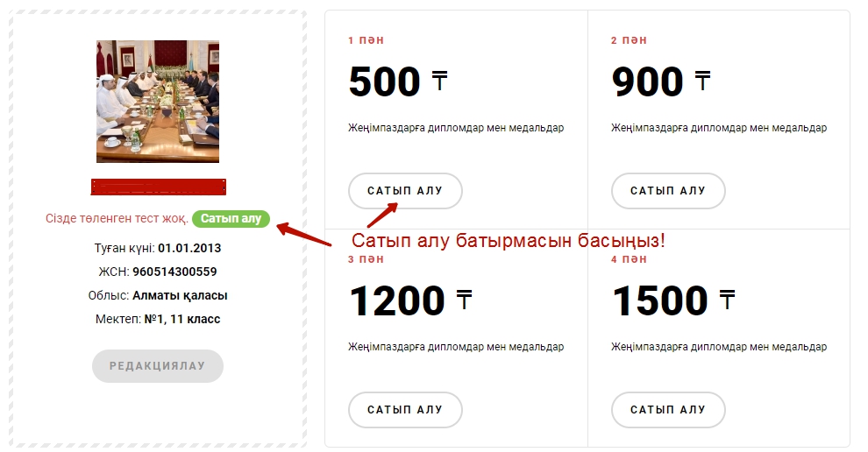
Task: Buy the 4 пән package for 1500
Action: [668, 410]
